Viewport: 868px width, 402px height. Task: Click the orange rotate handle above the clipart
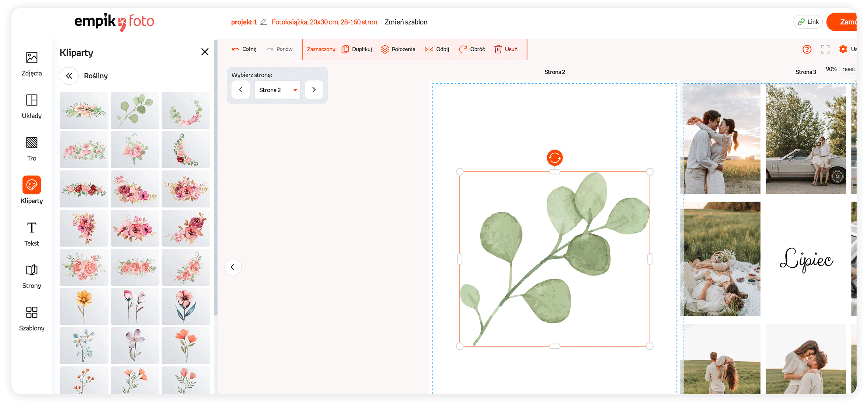tap(554, 158)
